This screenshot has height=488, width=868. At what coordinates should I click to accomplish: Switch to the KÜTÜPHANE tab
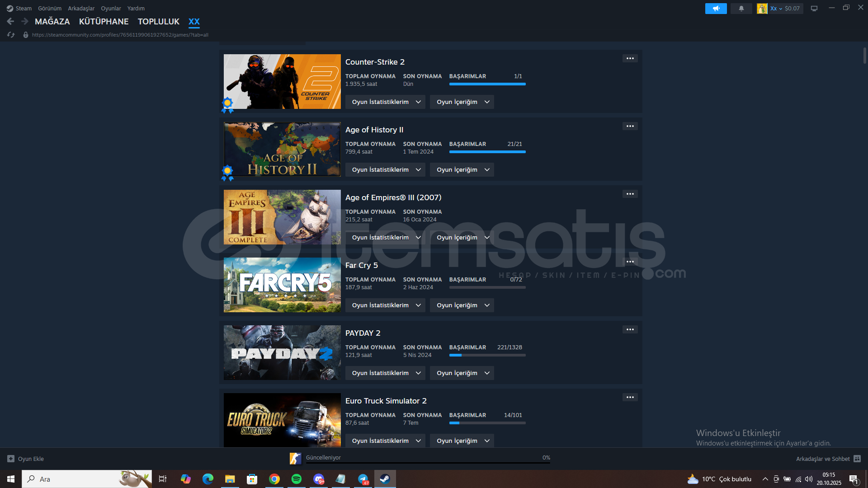click(x=104, y=22)
